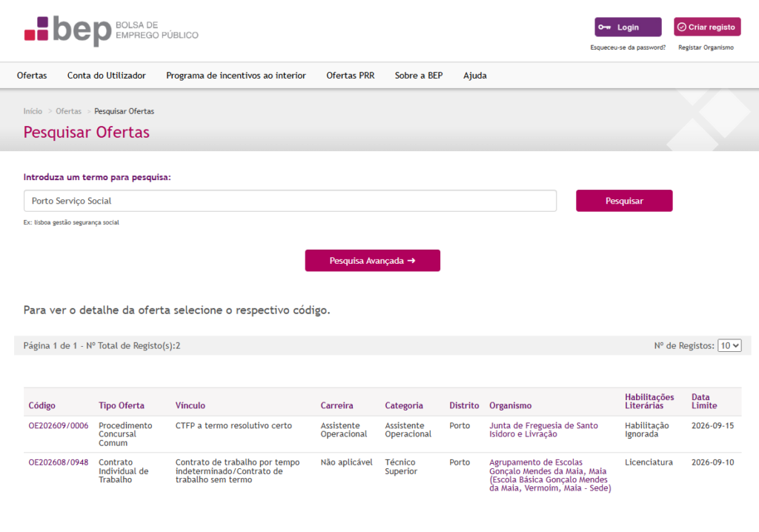This screenshot has height=532, width=759.
Task: Click the Técnico Superior category cell
Action: pyautogui.click(x=401, y=467)
